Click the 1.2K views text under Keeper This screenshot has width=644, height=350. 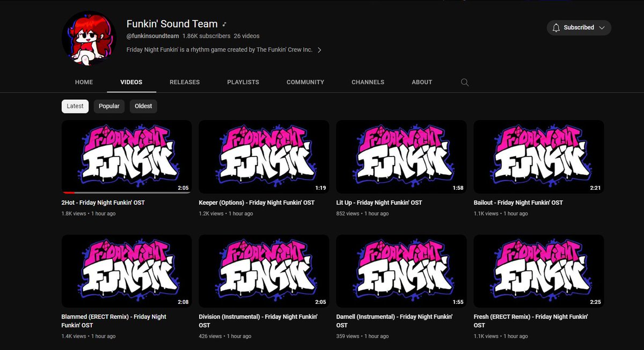211,214
